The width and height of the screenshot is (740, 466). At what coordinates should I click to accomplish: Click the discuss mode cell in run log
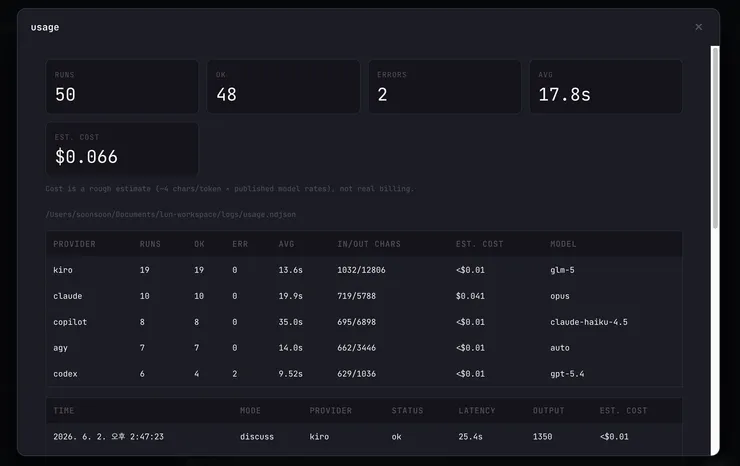(257, 437)
